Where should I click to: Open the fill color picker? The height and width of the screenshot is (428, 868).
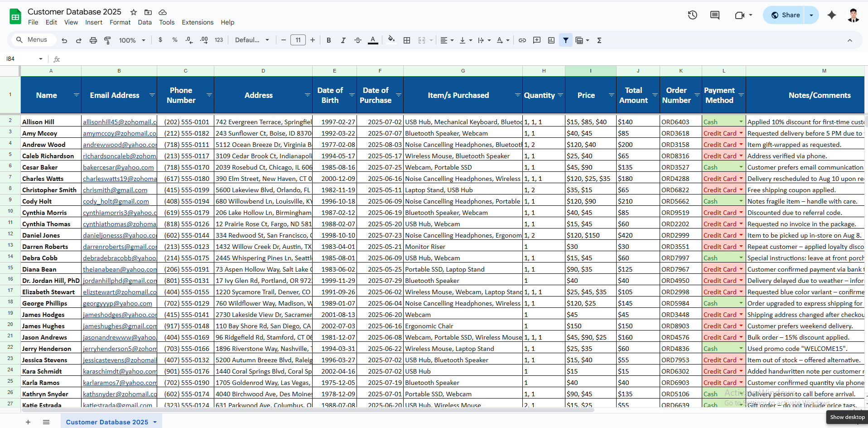point(391,40)
